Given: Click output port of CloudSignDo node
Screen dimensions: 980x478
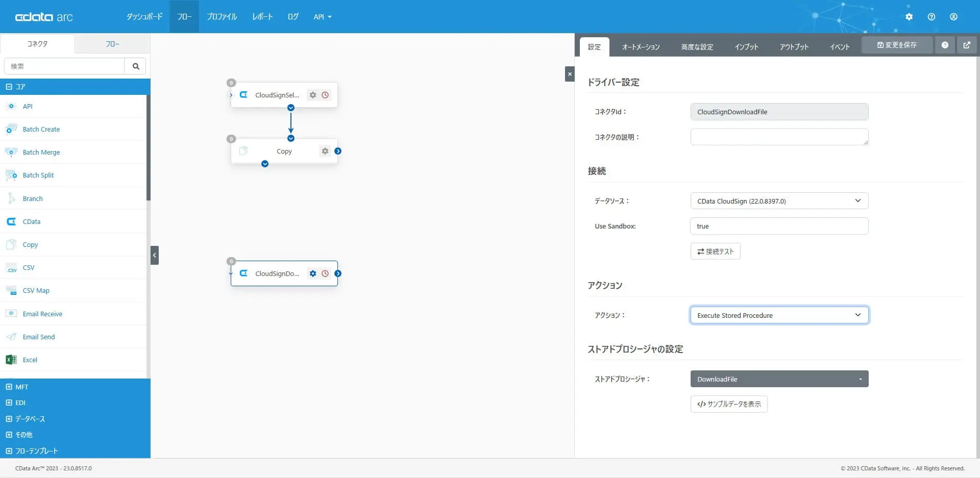Looking at the screenshot, I should [x=338, y=273].
